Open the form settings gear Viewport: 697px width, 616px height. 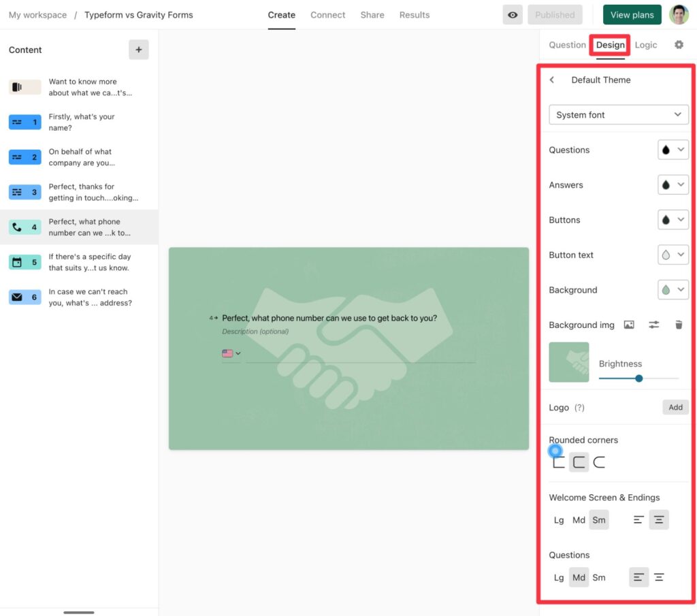tap(679, 44)
